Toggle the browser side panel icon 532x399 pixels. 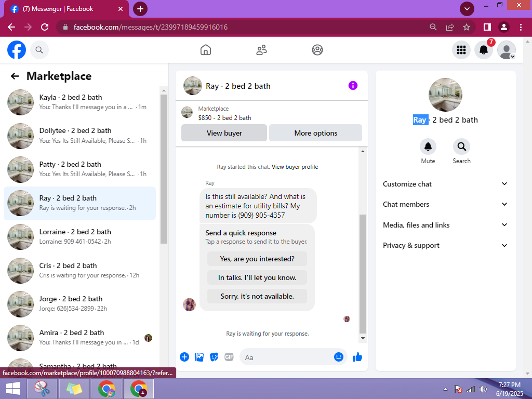487,27
